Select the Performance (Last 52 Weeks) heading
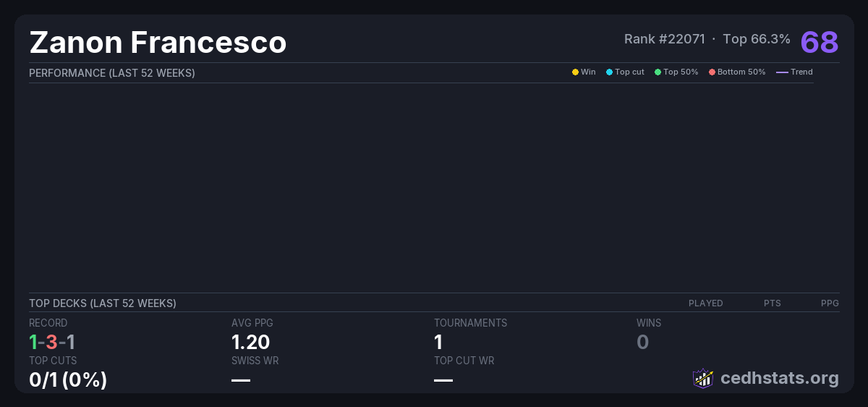 [x=112, y=73]
